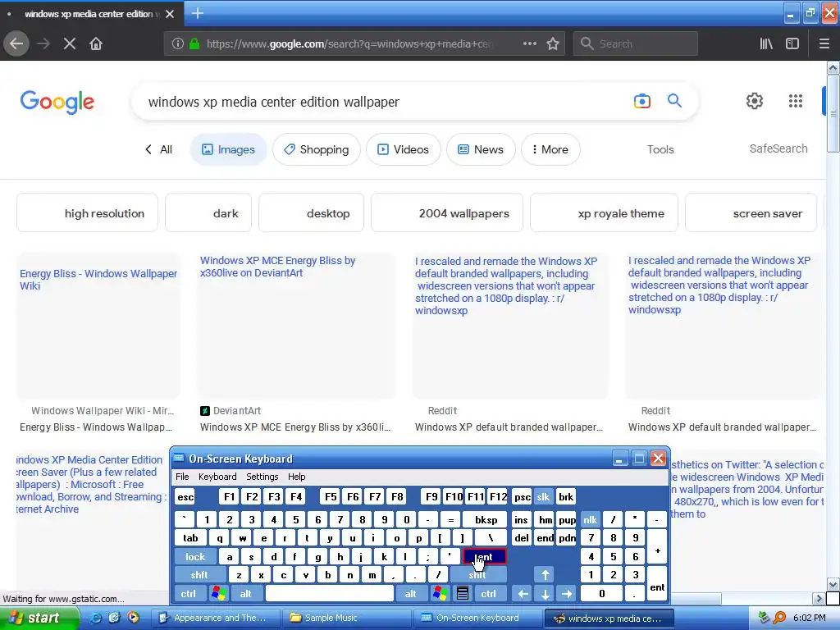840x630 pixels.
Task: Show previous filters with left chevron
Action: click(x=148, y=149)
